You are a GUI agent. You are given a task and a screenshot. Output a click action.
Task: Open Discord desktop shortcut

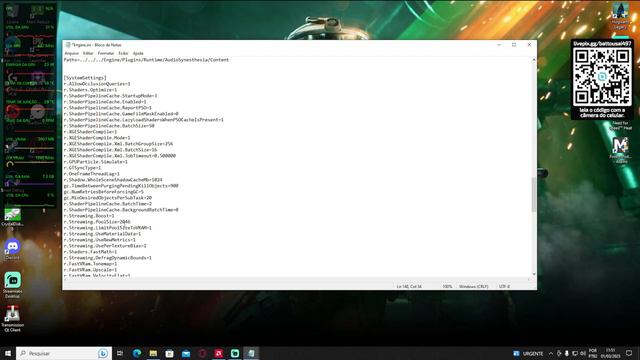[12, 249]
